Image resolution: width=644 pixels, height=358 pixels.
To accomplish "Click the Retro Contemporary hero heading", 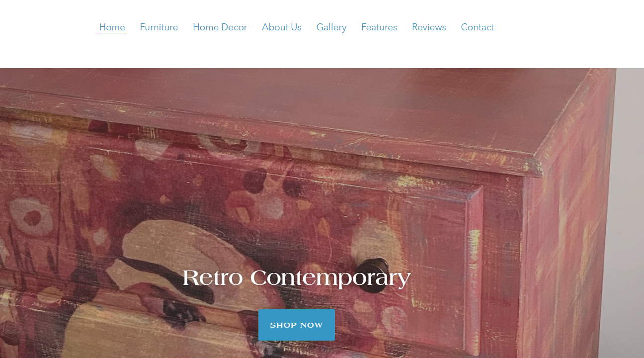I will (x=297, y=277).
